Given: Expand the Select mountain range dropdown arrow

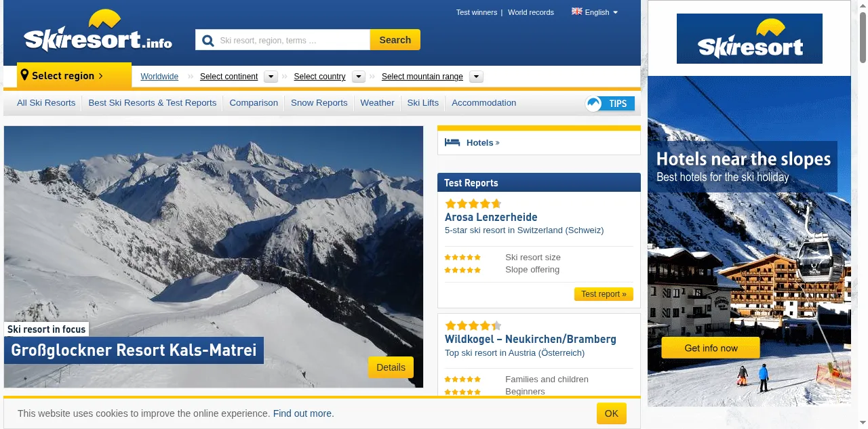Looking at the screenshot, I should coord(476,77).
